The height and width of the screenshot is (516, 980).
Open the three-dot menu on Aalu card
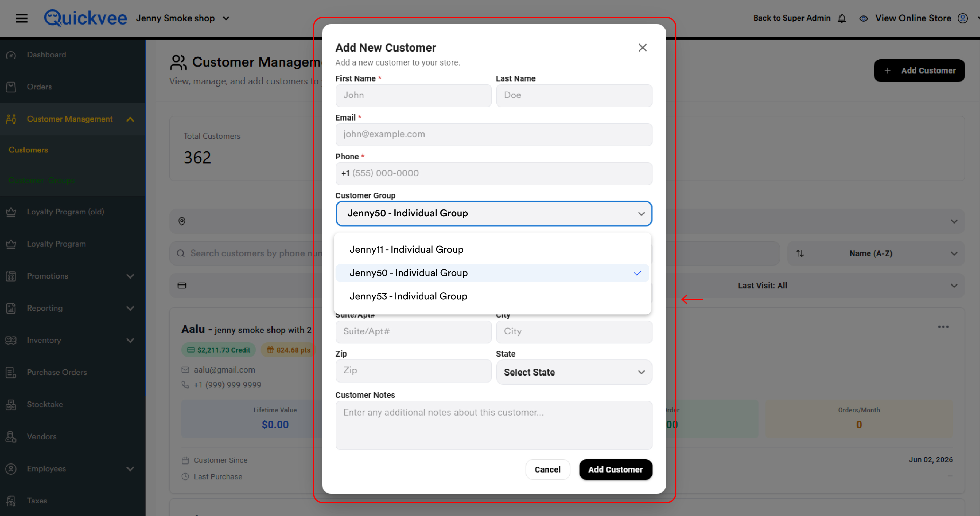coord(943,327)
